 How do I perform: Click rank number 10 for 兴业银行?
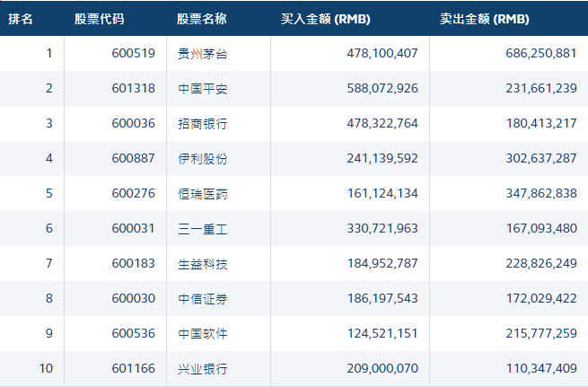click(x=46, y=368)
